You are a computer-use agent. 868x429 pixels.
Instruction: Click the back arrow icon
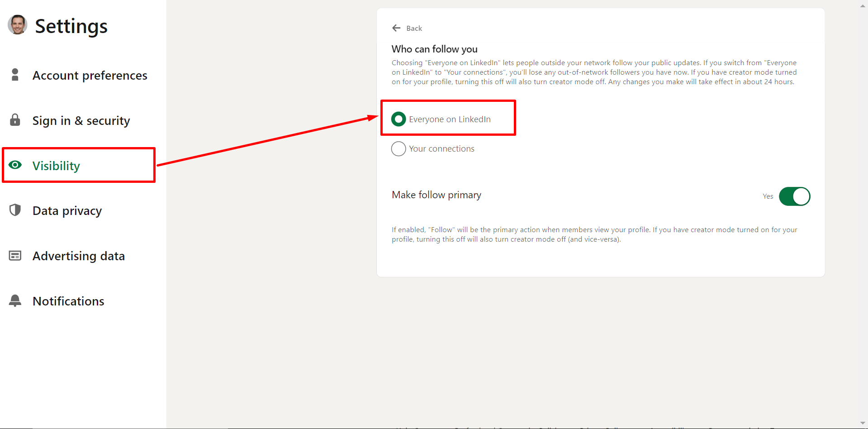(x=396, y=28)
